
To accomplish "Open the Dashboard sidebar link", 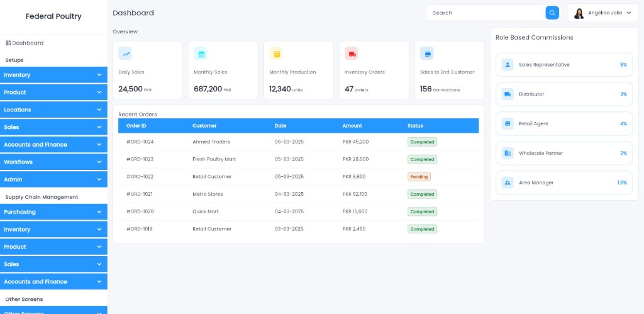I will [x=25, y=43].
